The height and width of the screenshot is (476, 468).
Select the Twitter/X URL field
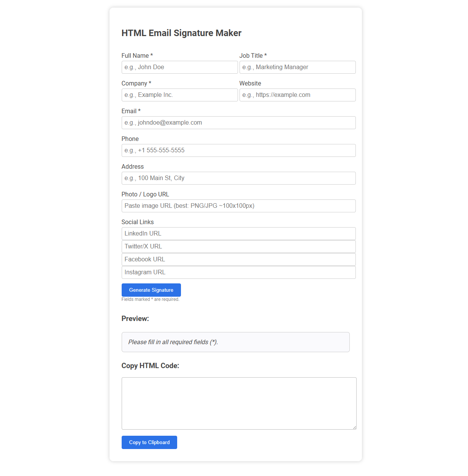pyautogui.click(x=238, y=247)
